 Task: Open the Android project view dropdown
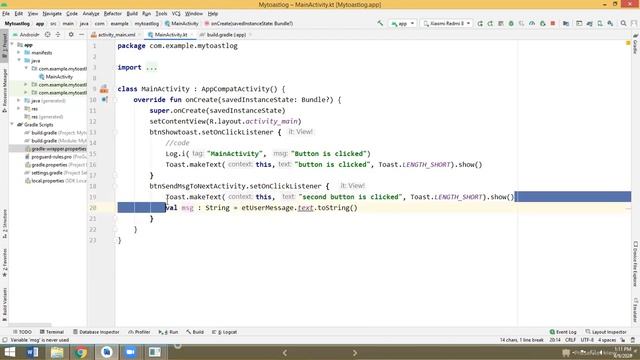[26, 35]
